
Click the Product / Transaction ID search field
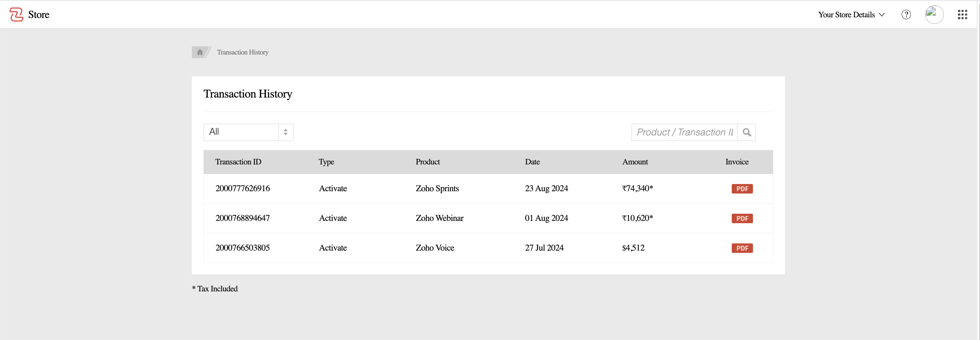click(x=684, y=132)
